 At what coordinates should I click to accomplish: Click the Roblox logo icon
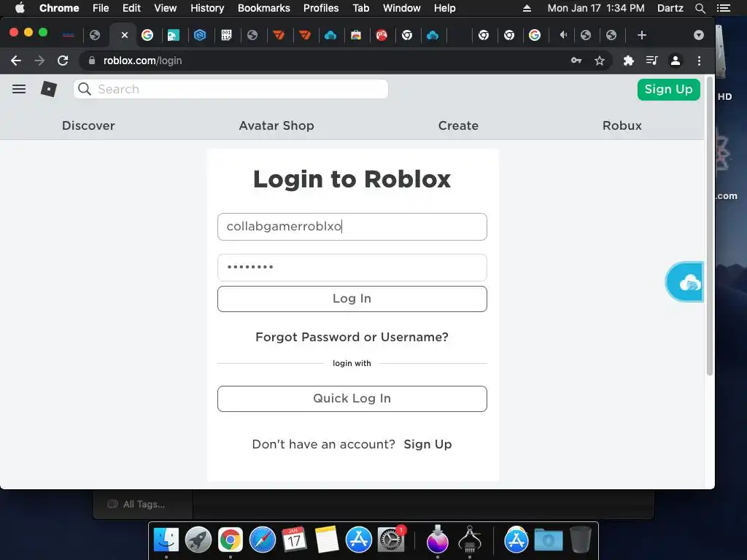(x=49, y=89)
